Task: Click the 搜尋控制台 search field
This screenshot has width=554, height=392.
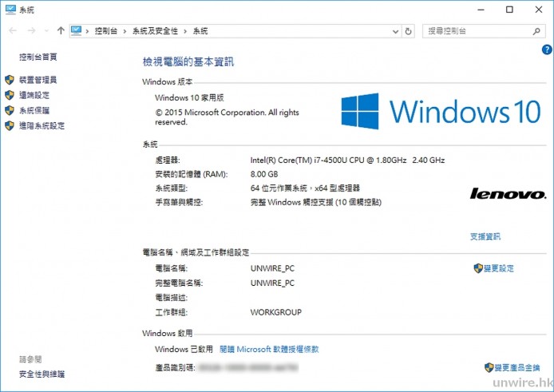Action: [x=475, y=31]
